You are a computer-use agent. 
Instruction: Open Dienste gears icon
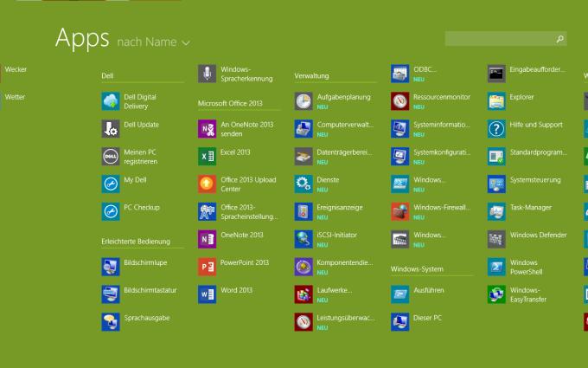point(304,184)
